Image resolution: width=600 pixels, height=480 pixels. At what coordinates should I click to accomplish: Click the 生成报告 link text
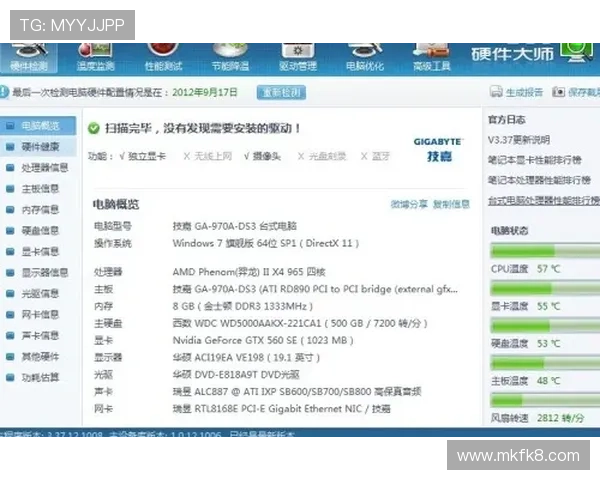coord(524,92)
